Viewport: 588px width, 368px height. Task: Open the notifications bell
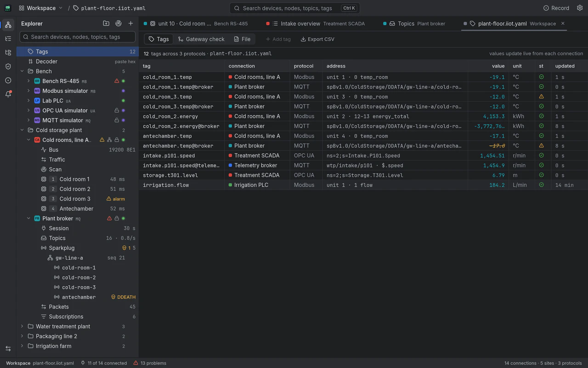(x=8, y=94)
